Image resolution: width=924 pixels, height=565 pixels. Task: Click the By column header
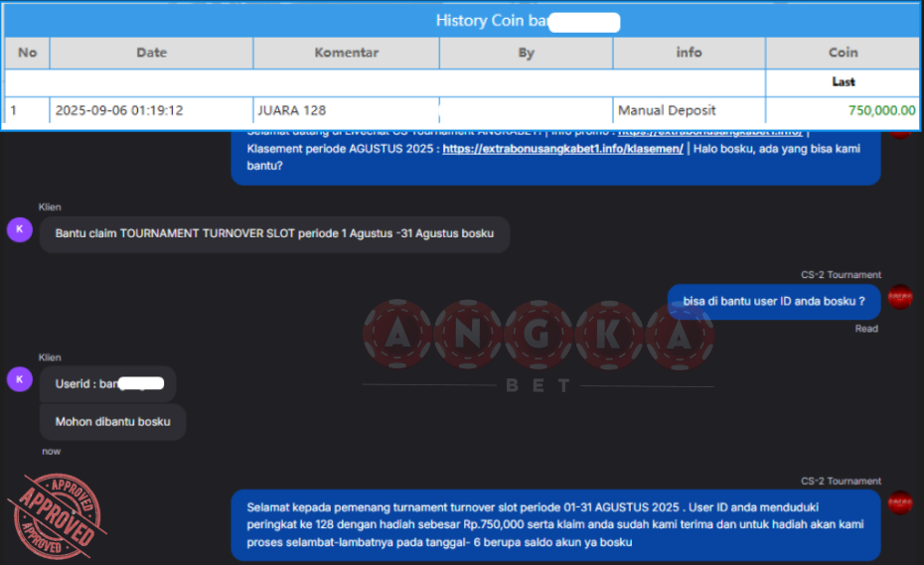point(527,53)
